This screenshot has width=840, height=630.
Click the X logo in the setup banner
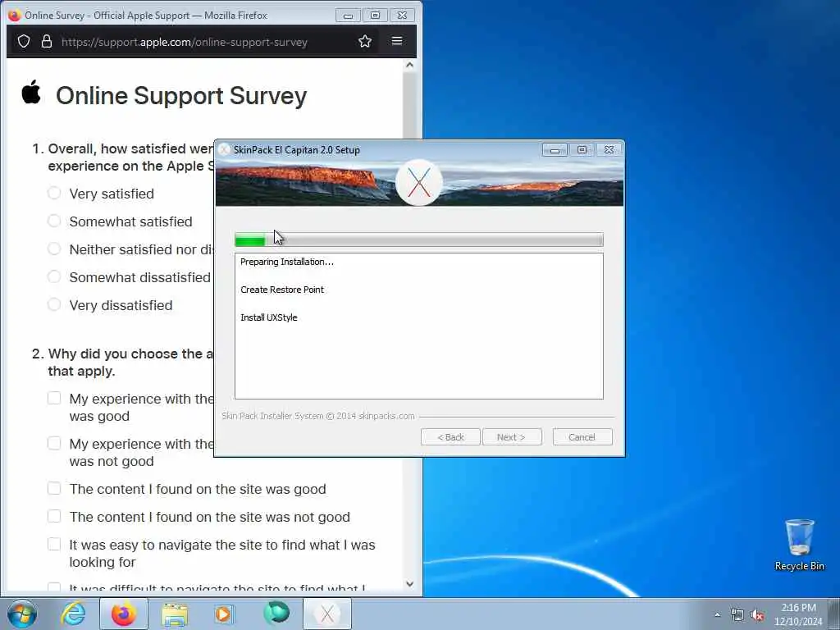tap(418, 182)
